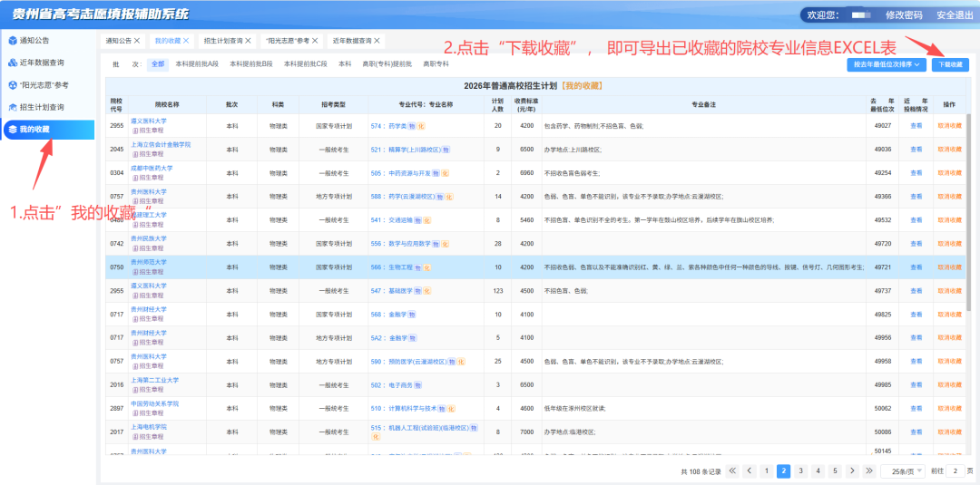Screen dimensions: 980x485
Task: Switch to the 通知公告 tab
Action: pyautogui.click(x=118, y=41)
